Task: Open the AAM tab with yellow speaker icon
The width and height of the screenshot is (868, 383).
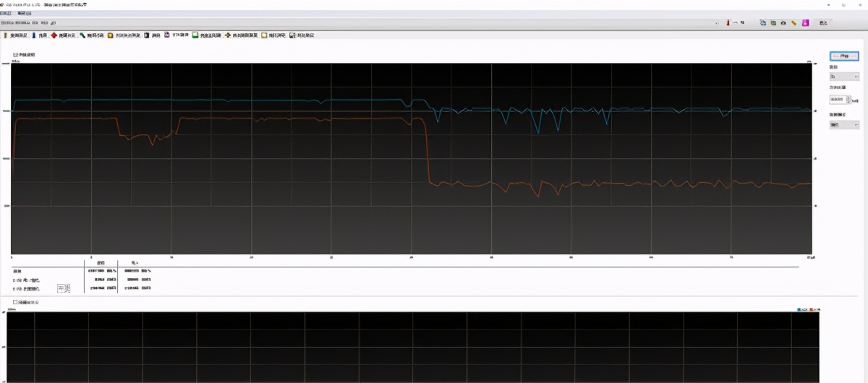Action: 242,35
